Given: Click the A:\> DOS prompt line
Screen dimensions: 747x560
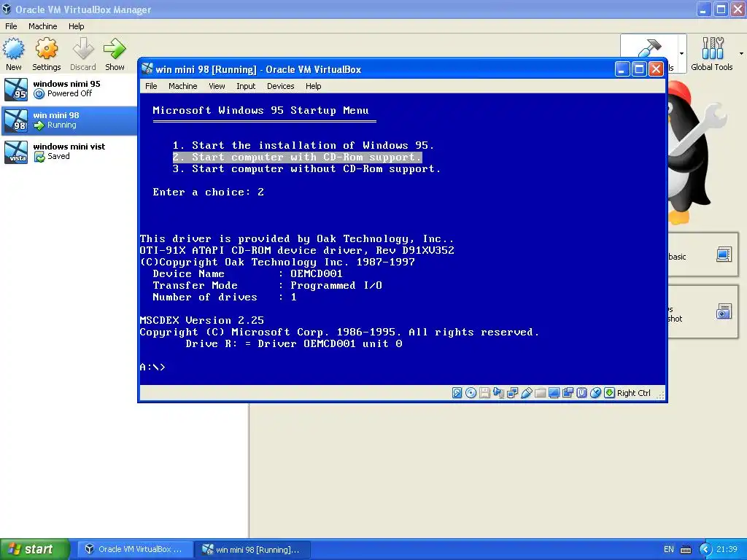Looking at the screenshot, I should [x=152, y=367].
